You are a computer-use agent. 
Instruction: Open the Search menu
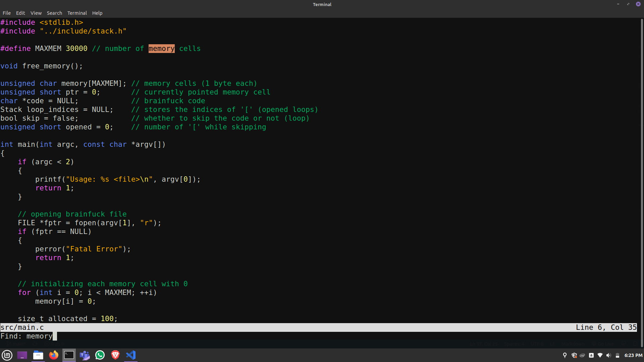[x=54, y=13]
